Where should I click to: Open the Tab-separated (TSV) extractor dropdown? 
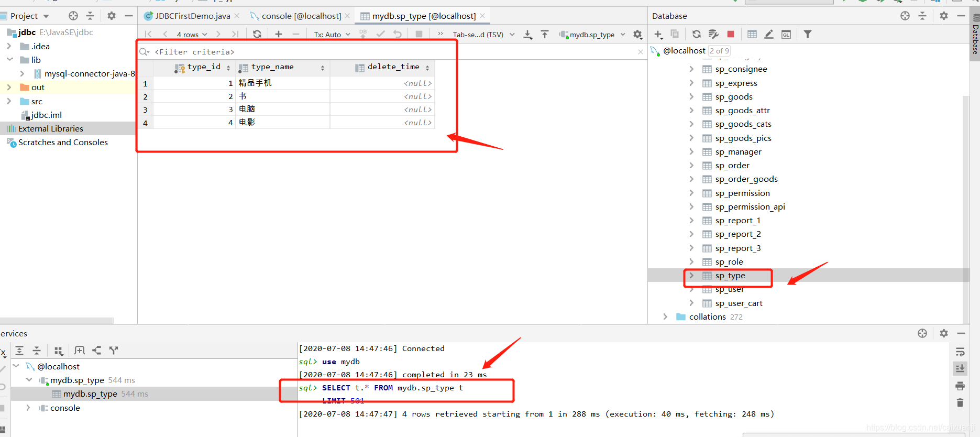click(483, 35)
